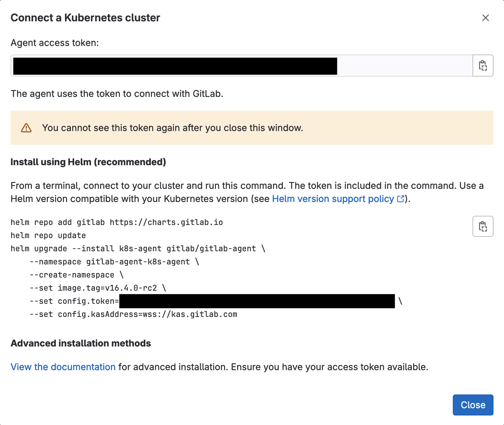This screenshot has height=425, width=504.
Task: Click the yellow warning banner
Action: [x=252, y=128]
